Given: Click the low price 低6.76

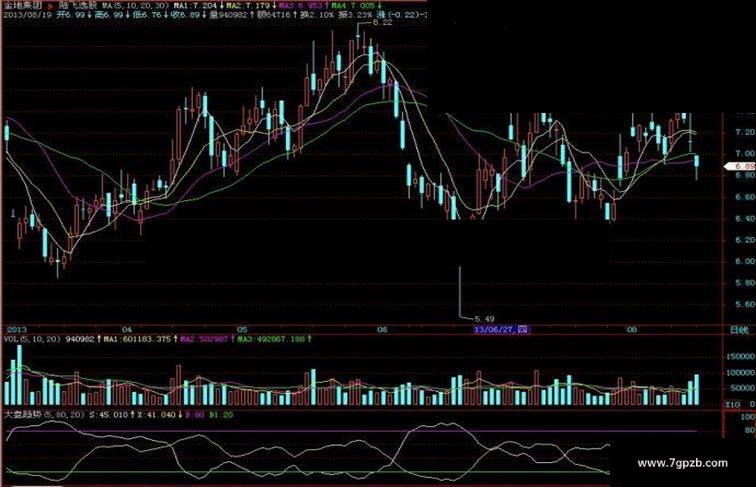Looking at the screenshot, I should pyautogui.click(x=147, y=15).
